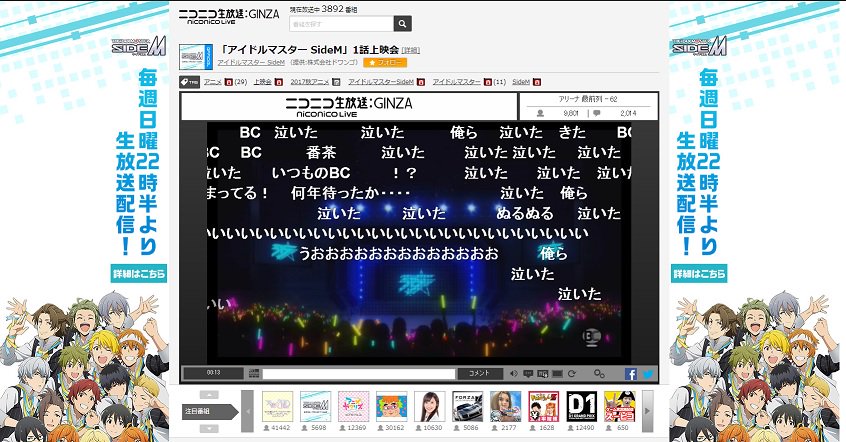Go to previous carousel programs arrow
Screen dimensions: 846x442
point(247,411)
